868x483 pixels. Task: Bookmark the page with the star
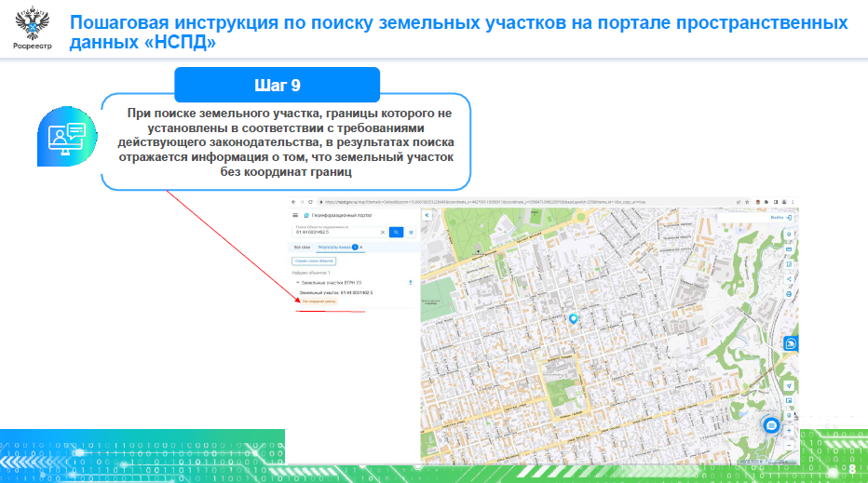click(x=747, y=202)
